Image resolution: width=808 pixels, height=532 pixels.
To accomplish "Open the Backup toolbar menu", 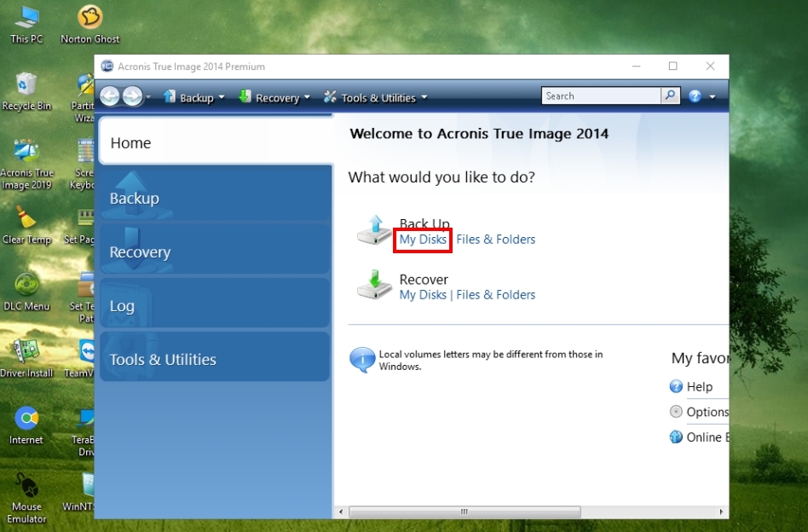I will [193, 97].
